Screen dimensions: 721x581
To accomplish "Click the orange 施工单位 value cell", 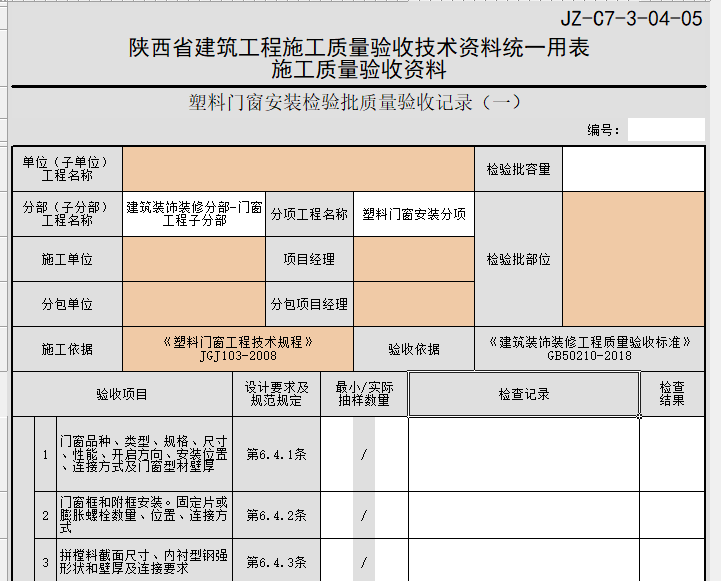I will [194, 259].
